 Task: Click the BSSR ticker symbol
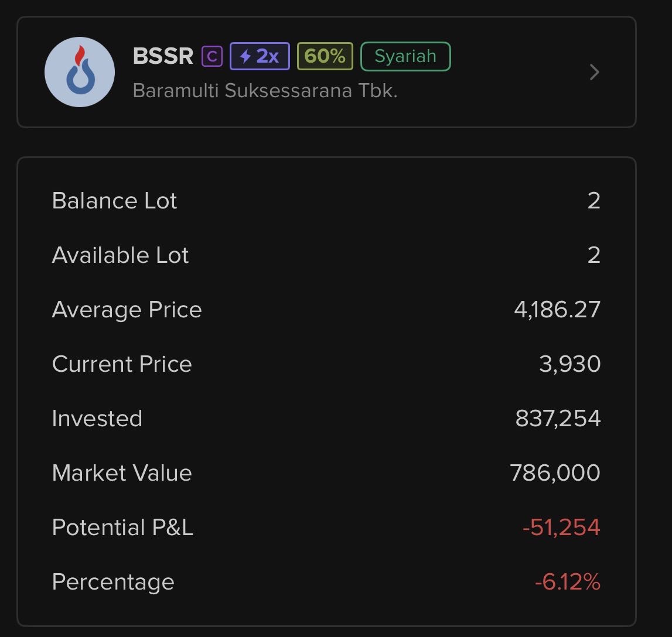pyautogui.click(x=163, y=56)
